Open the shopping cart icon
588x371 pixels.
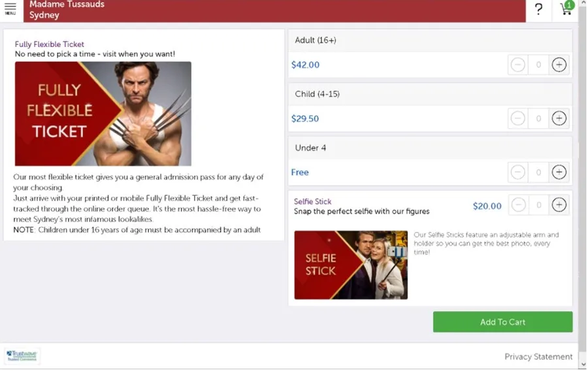pos(565,9)
